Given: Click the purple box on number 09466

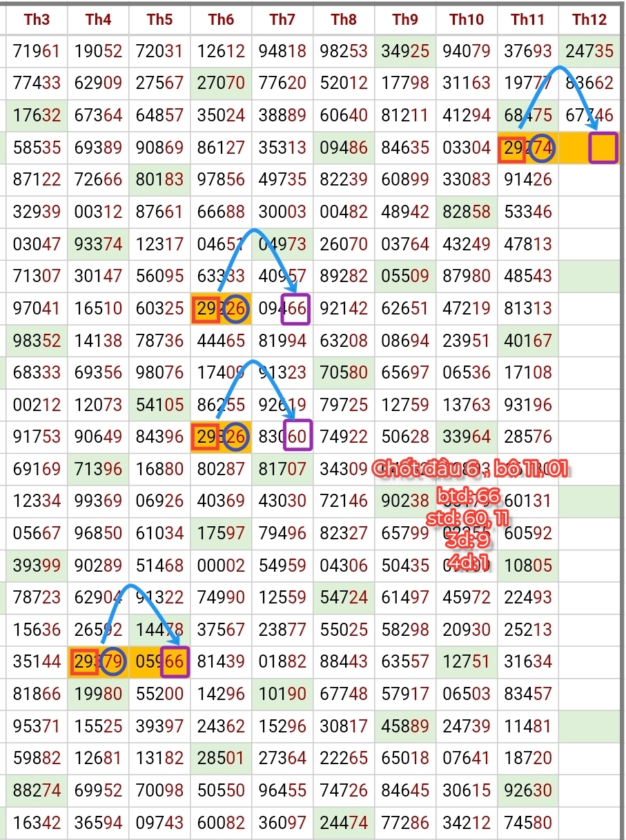Looking at the screenshot, I should pos(296,308).
